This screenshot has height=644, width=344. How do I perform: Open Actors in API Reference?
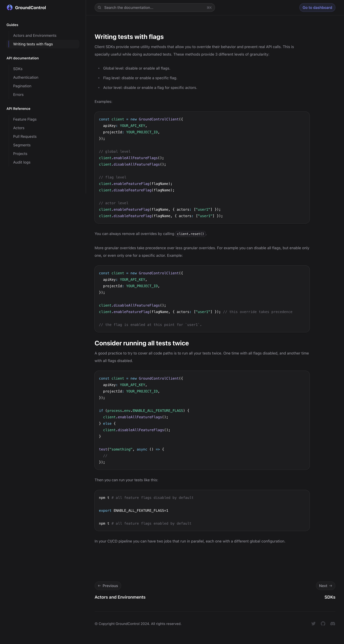(19, 128)
